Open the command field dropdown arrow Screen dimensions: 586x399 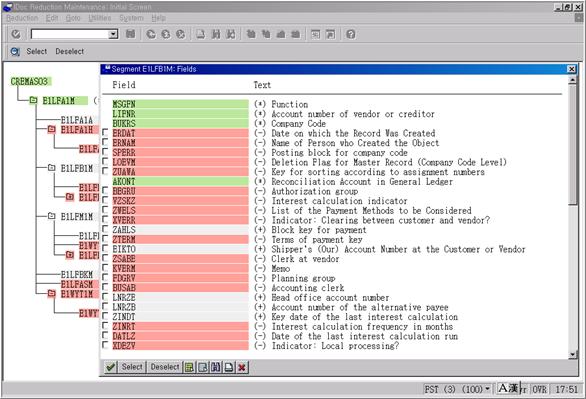(113, 34)
